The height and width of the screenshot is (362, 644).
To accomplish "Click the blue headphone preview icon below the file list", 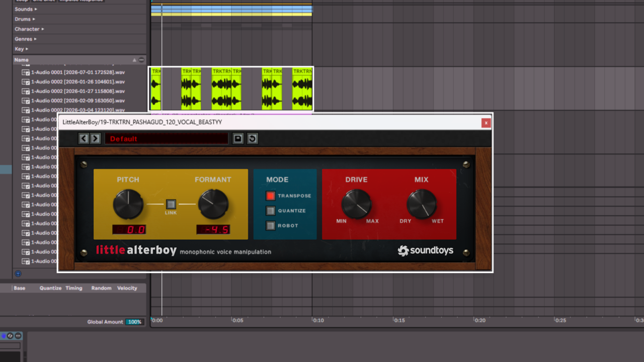I will 18,274.
